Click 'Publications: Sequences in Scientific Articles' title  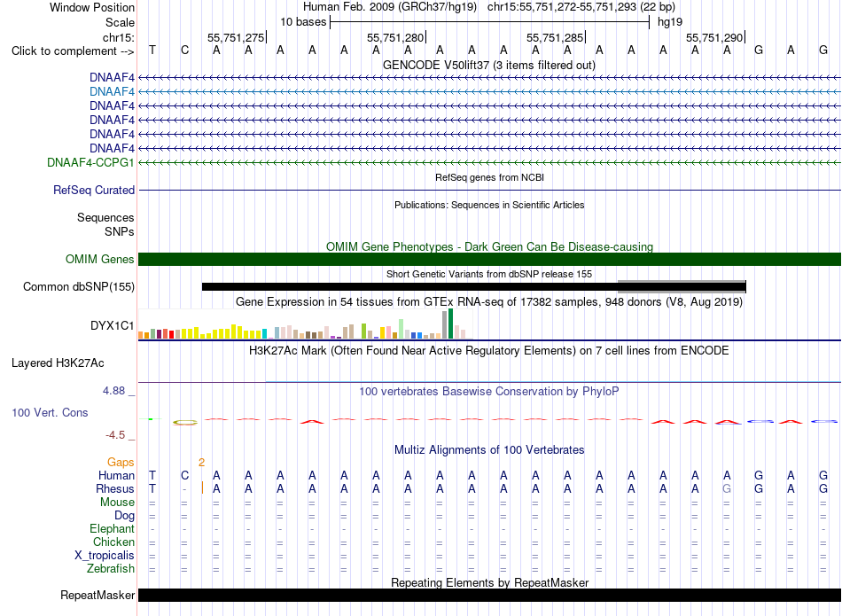pos(489,205)
